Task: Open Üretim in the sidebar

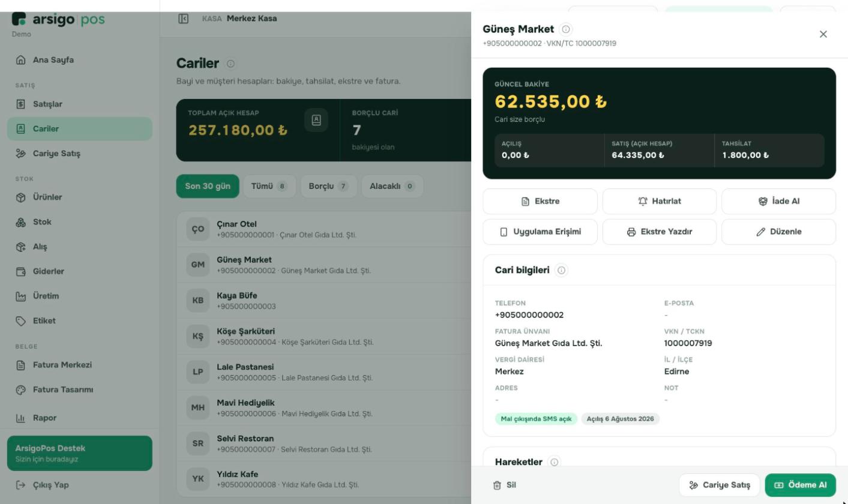Action: [x=80, y=296]
